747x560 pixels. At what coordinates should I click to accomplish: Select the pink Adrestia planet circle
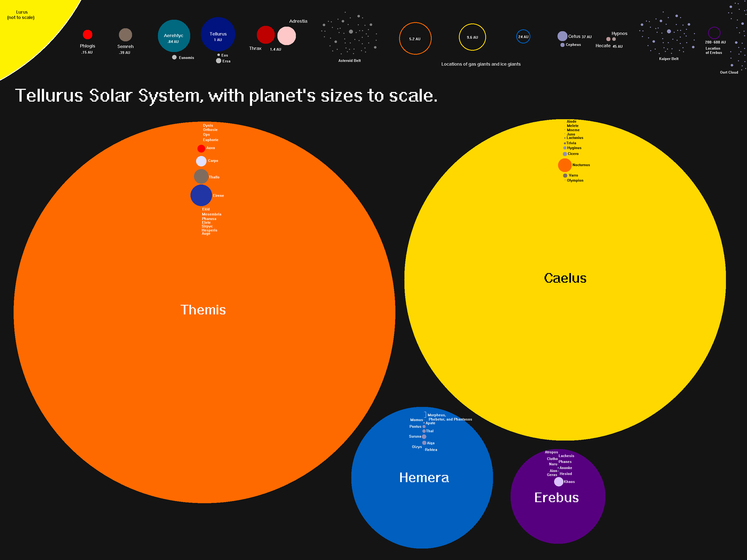pyautogui.click(x=286, y=36)
